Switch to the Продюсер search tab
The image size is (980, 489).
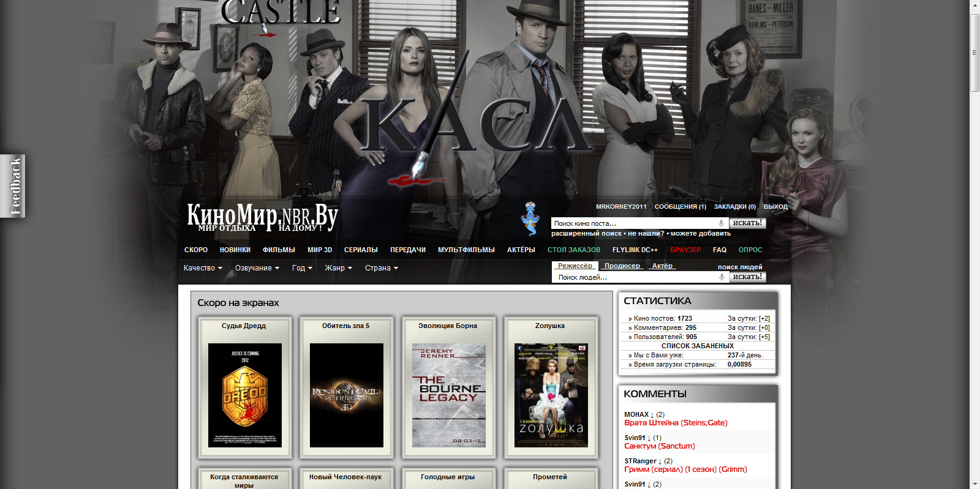click(622, 266)
